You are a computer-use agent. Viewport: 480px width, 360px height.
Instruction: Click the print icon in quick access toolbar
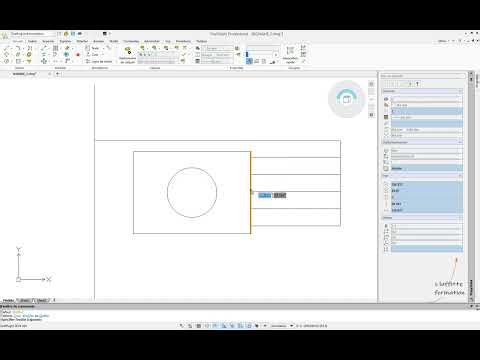point(80,34)
